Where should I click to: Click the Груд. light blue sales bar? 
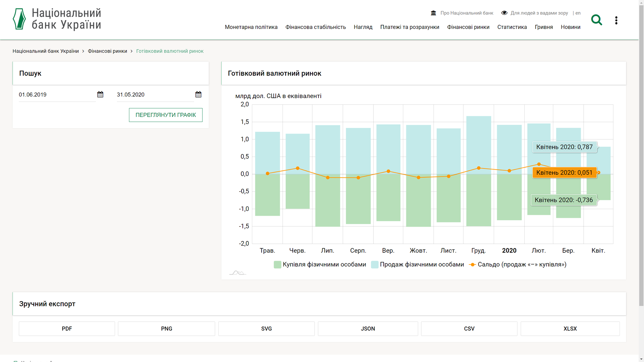pos(479,145)
